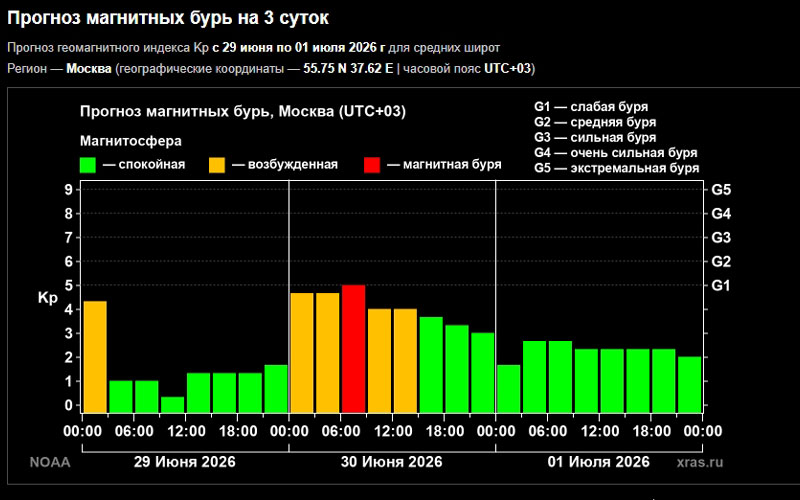This screenshot has width=800, height=500.
Task: Select the shortest green bar on 29 June
Action: click(x=173, y=405)
